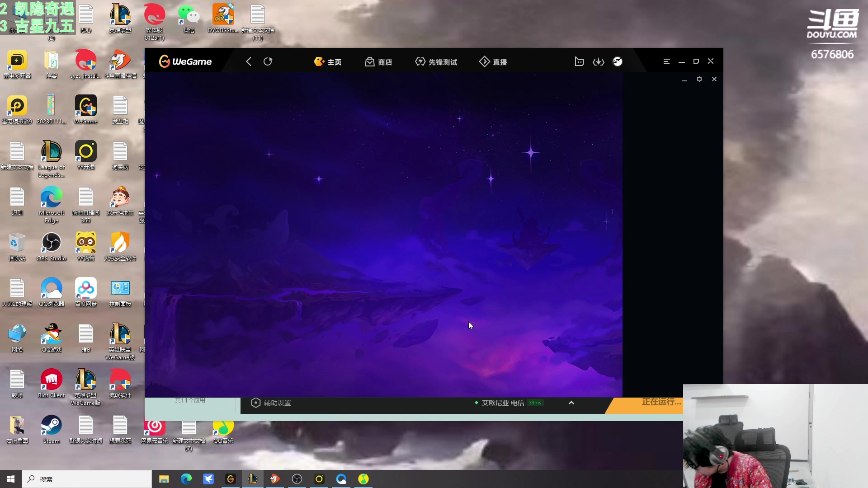Open QQ音乐 desktop shortcut
868x488 pixels.
pyautogui.click(x=223, y=432)
